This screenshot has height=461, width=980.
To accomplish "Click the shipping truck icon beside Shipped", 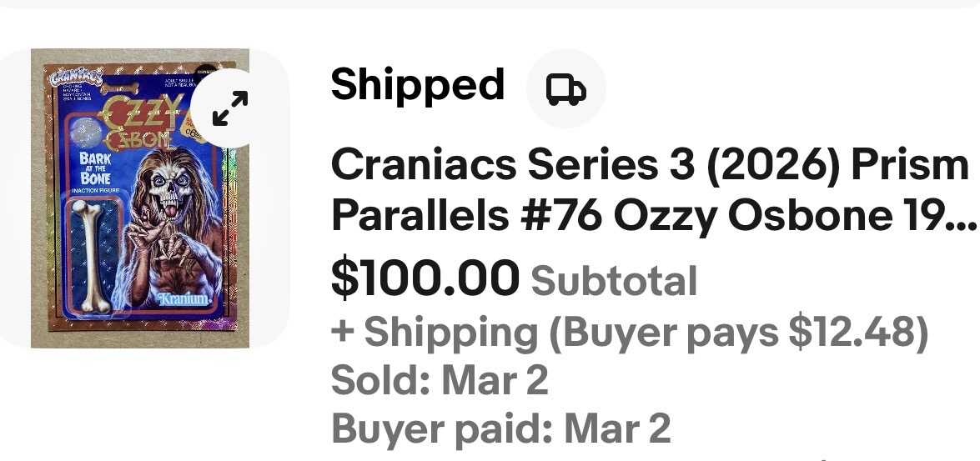I will (x=565, y=88).
